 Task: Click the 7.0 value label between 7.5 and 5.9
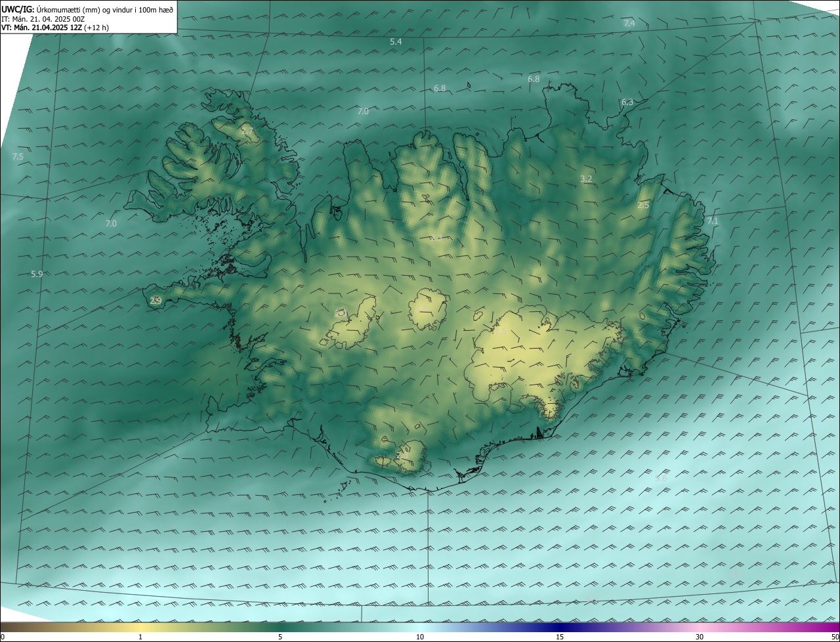[111, 223]
